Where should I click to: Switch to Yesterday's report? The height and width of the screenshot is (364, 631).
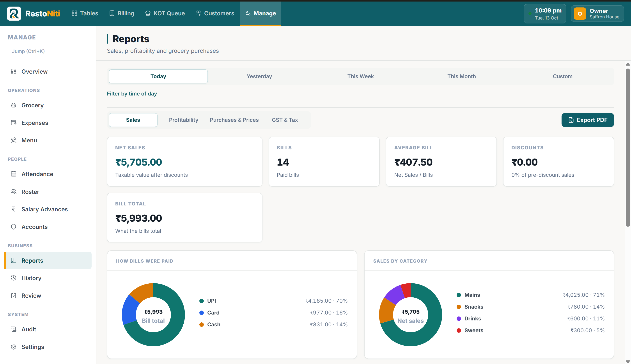[259, 76]
